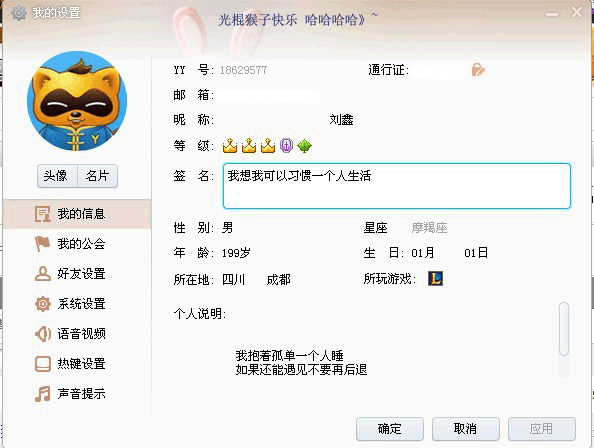Select the 名片 card tab button

click(98, 176)
